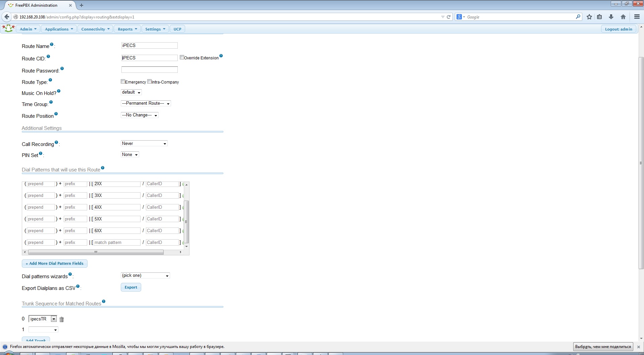This screenshot has height=355, width=644.
Task: Click help icon beside Route Name
Action: pos(52,44)
